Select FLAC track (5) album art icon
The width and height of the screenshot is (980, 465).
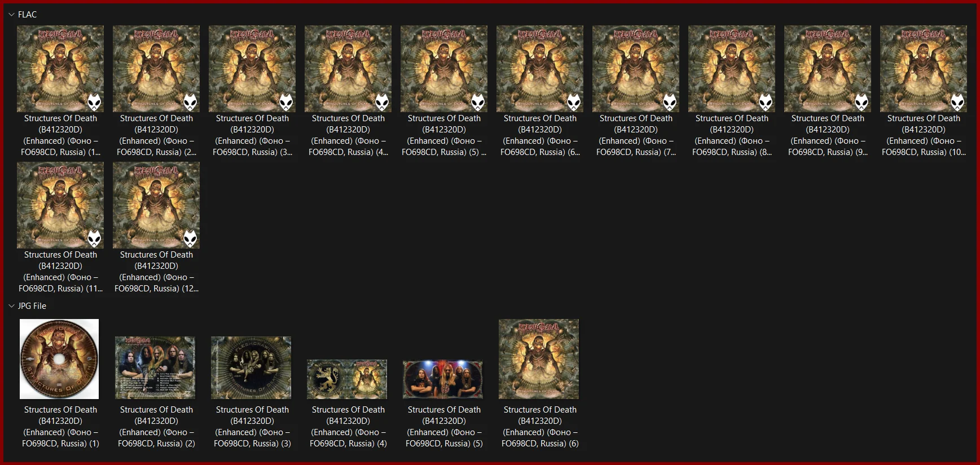[x=444, y=69]
